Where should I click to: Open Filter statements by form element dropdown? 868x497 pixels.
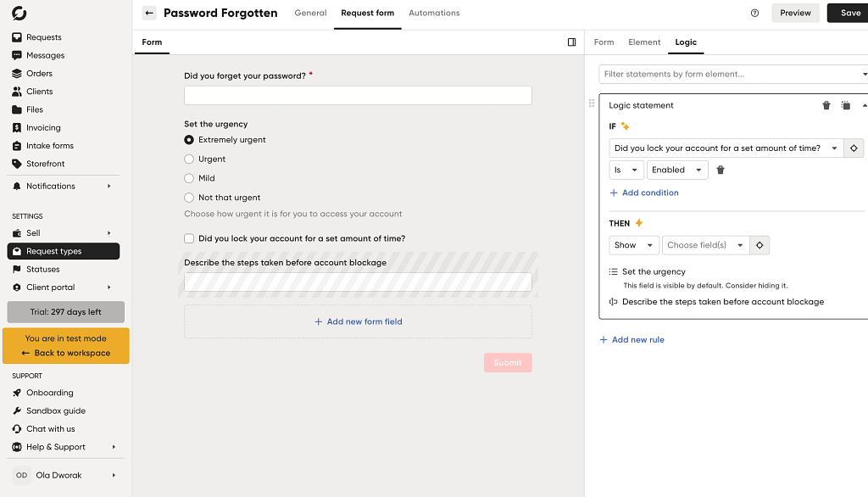click(733, 74)
